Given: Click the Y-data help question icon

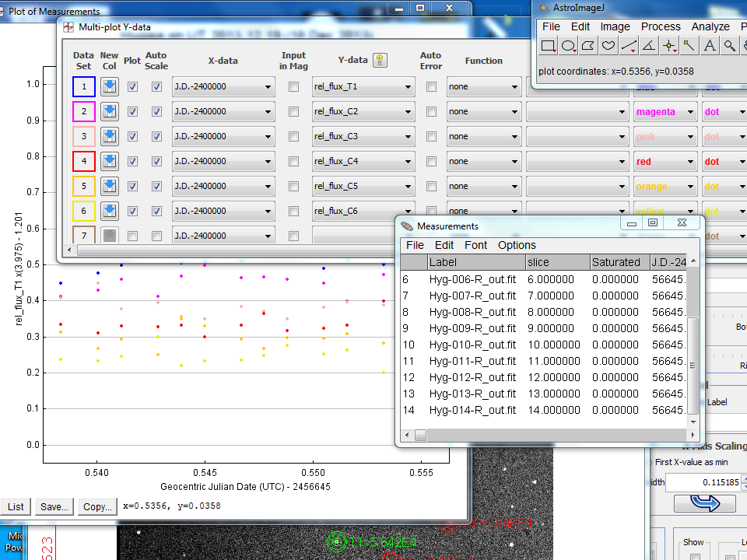Looking at the screenshot, I should (x=380, y=61).
